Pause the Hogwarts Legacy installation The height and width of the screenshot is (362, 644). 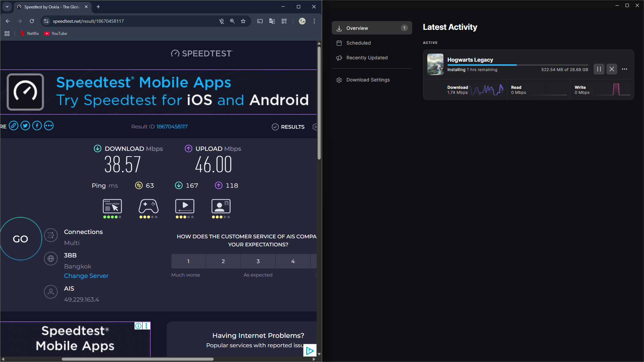[599, 69]
